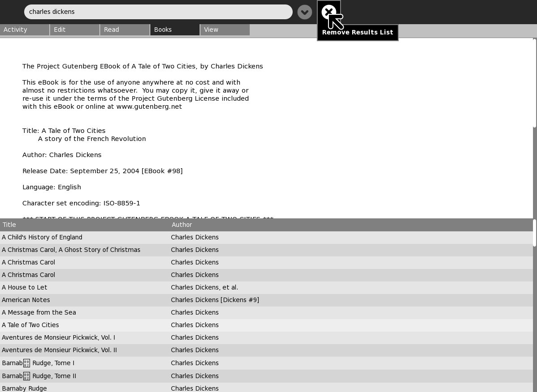Select A Child's History of England

42,237
